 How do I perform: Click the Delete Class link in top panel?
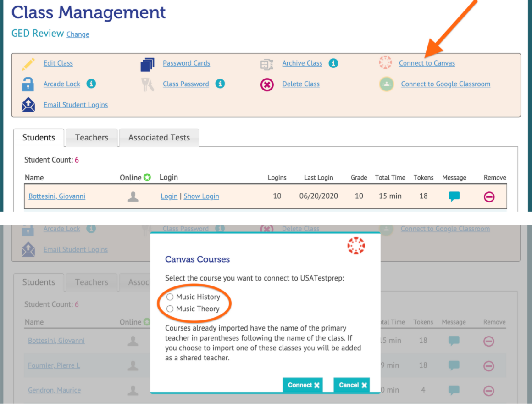301,84
